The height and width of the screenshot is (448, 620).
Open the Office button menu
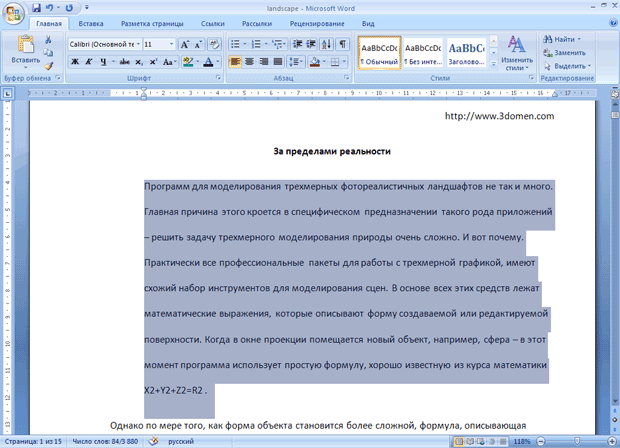13,14
